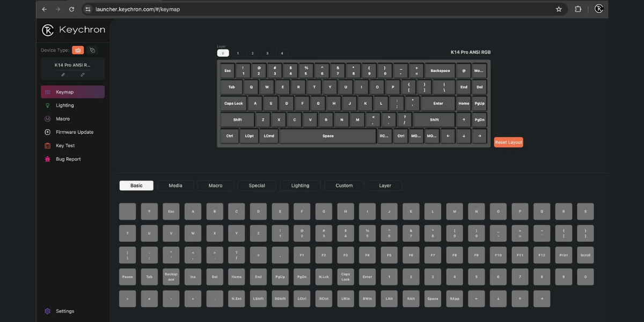This screenshot has width=644, height=322.
Task: Pick the F12 keycode from Basic list
Action: coord(541,255)
